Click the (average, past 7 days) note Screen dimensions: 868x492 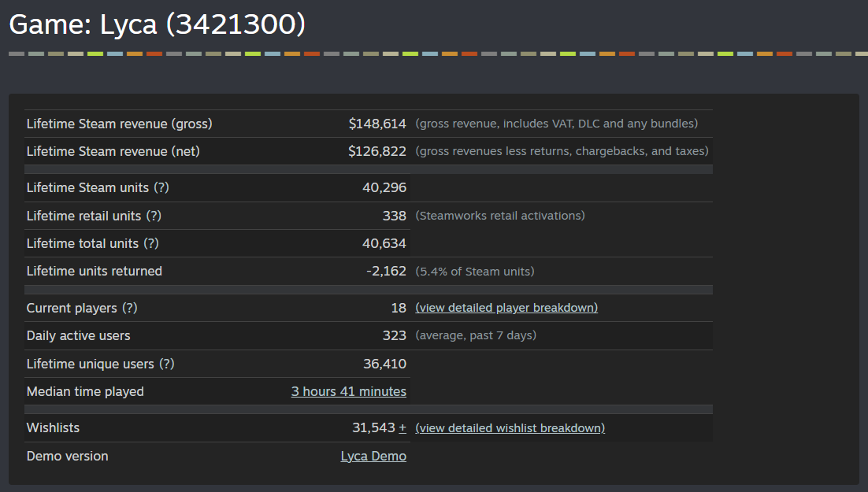(x=476, y=335)
